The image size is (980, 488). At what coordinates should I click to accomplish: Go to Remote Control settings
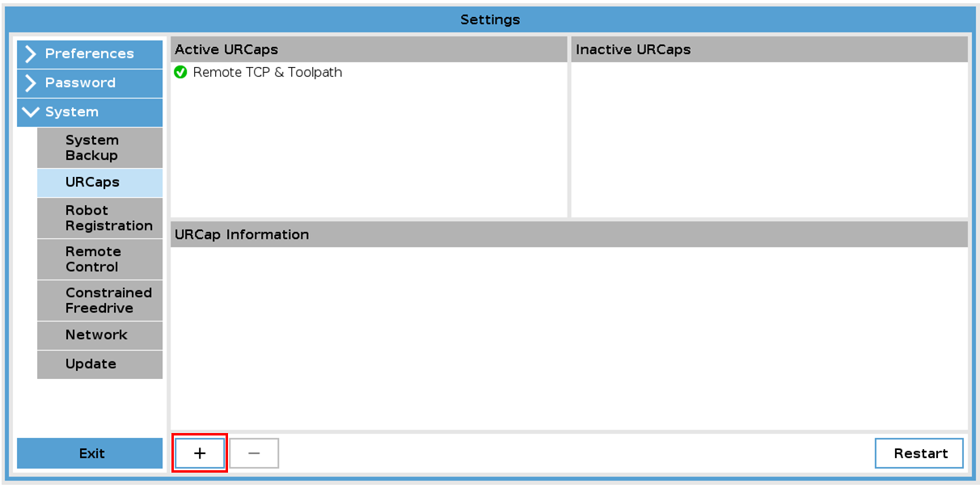pos(99,259)
